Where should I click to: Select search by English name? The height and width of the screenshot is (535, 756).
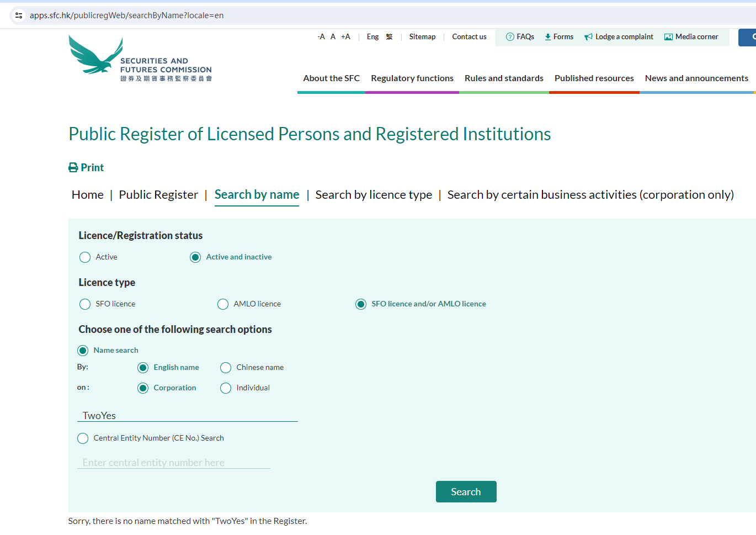143,368
